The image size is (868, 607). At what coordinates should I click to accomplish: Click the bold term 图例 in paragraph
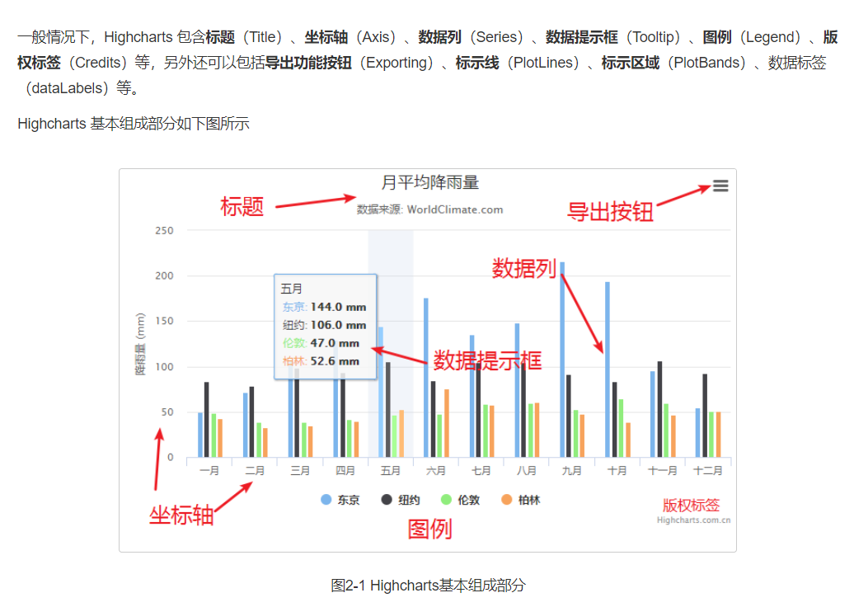pyautogui.click(x=717, y=37)
